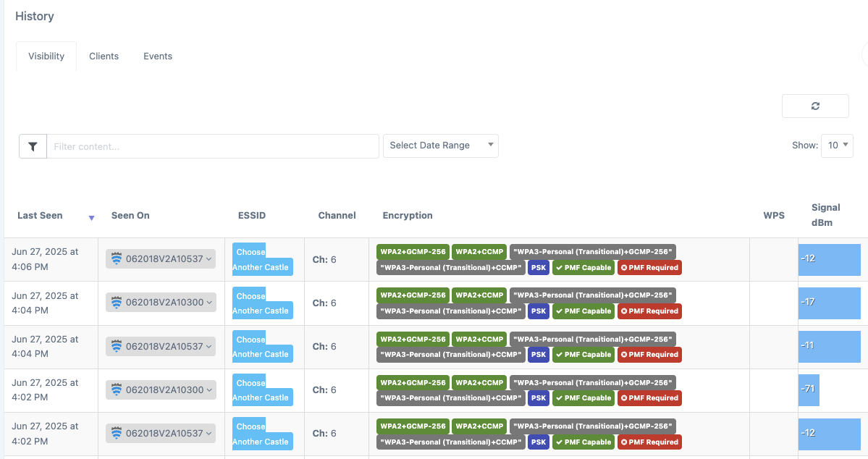Open the Show 10 rows dropdown

click(x=837, y=146)
